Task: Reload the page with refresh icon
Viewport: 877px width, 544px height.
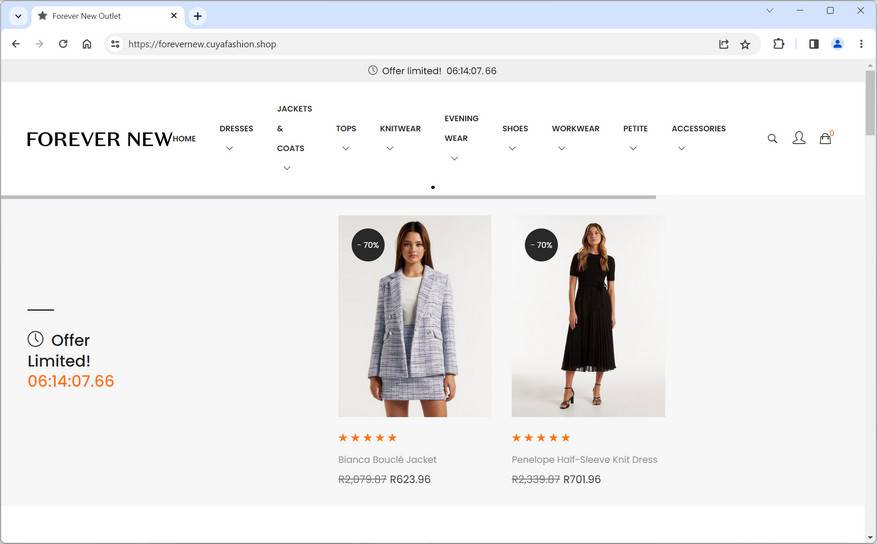Action: point(63,44)
